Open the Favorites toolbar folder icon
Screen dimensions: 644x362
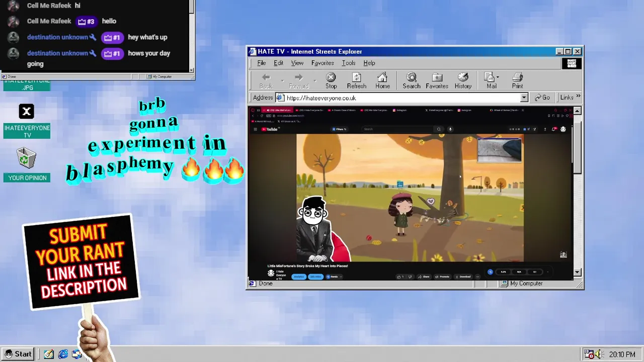click(x=437, y=77)
